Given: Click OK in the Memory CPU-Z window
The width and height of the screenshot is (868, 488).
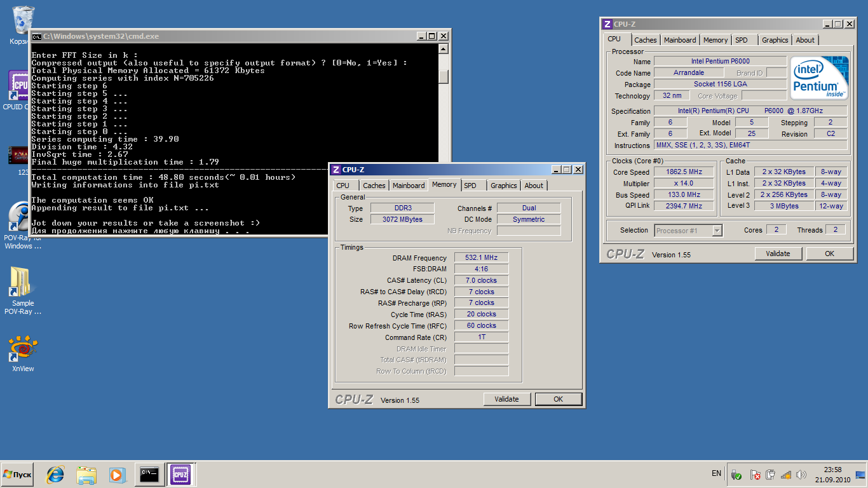Looking at the screenshot, I should tap(558, 399).
